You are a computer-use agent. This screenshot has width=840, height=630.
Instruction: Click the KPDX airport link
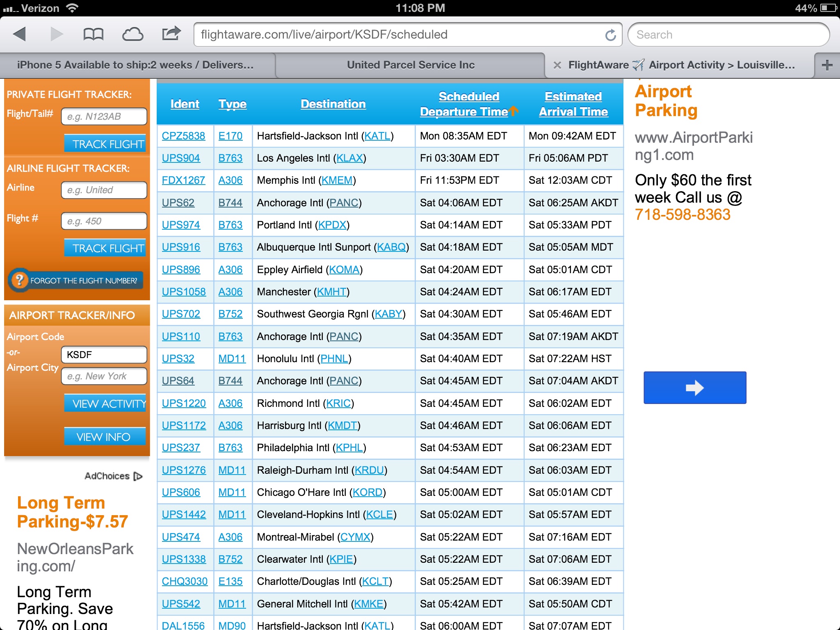pyautogui.click(x=332, y=225)
